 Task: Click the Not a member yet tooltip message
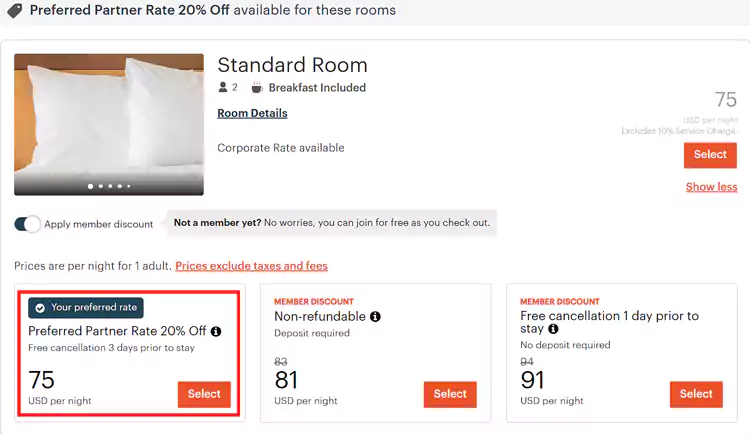332,223
